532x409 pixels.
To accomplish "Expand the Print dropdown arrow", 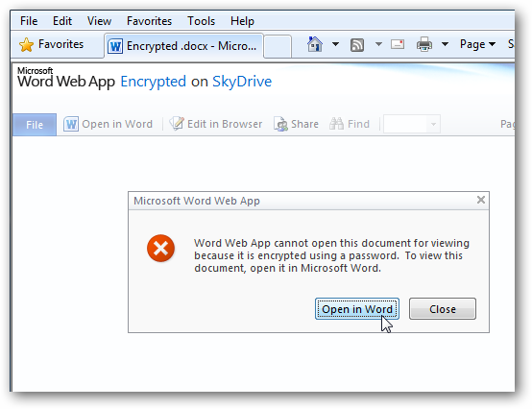I will (445, 44).
